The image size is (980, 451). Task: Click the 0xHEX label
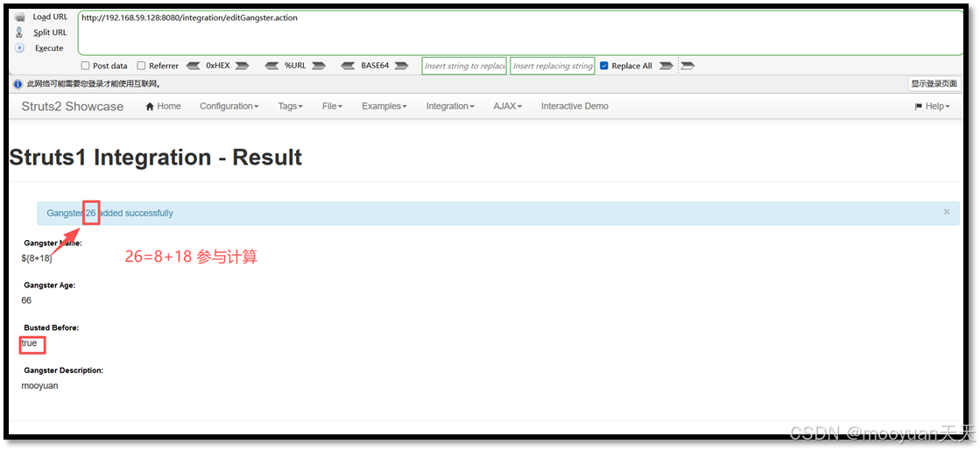click(217, 66)
